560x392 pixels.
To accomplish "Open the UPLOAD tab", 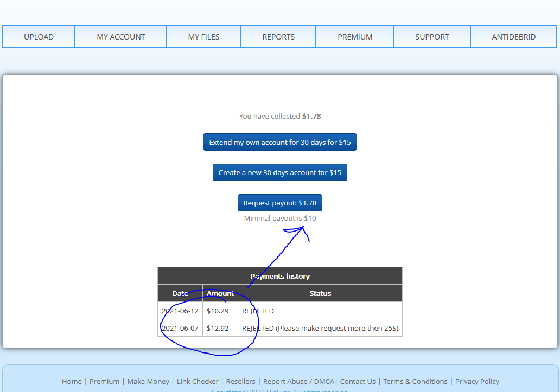I will pos(39,37).
